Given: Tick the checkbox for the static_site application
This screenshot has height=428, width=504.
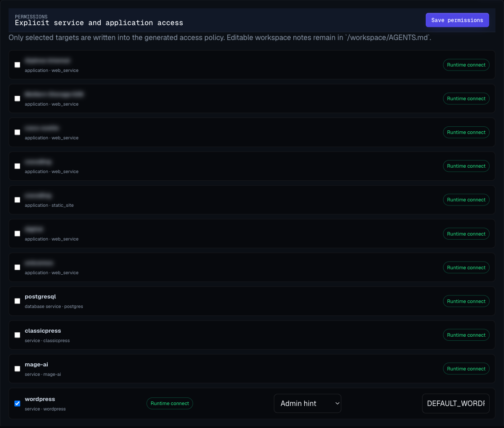Looking at the screenshot, I should point(18,200).
